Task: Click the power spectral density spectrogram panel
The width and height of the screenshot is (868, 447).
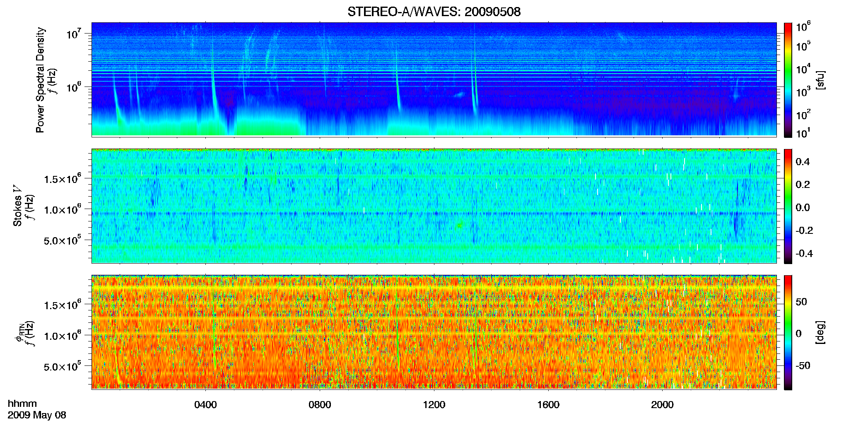Action: coord(434,79)
